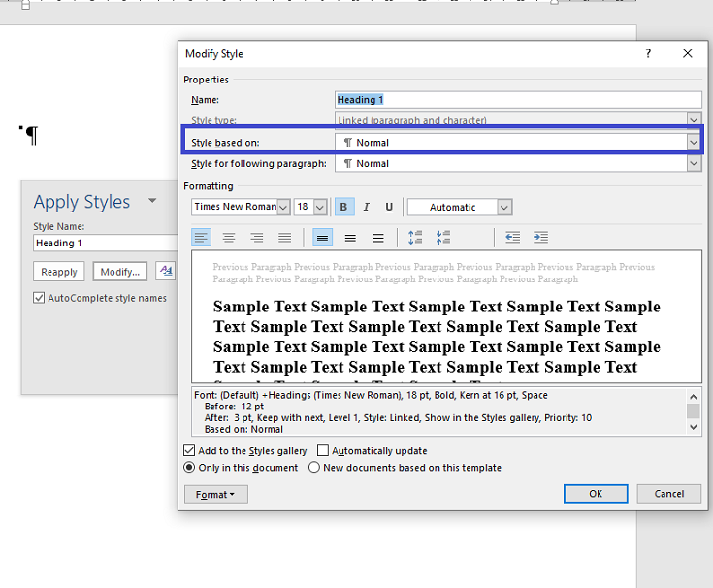The image size is (713, 588).
Task: Choose double line spacing icon
Action: (378, 238)
